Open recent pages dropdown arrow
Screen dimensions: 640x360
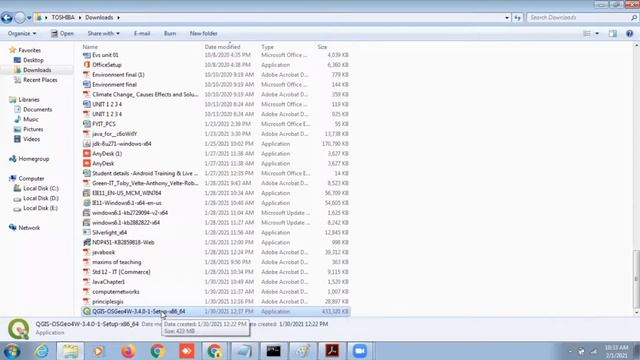point(29,18)
